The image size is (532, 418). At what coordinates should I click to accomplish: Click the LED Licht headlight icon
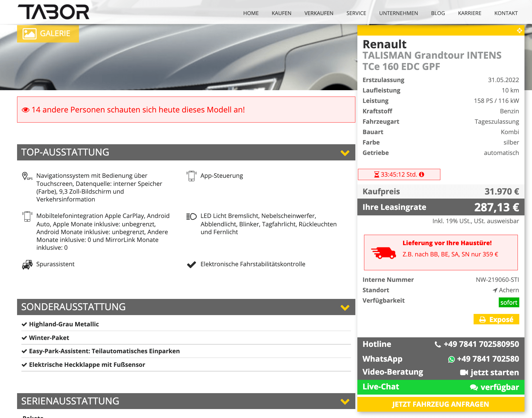point(191,216)
